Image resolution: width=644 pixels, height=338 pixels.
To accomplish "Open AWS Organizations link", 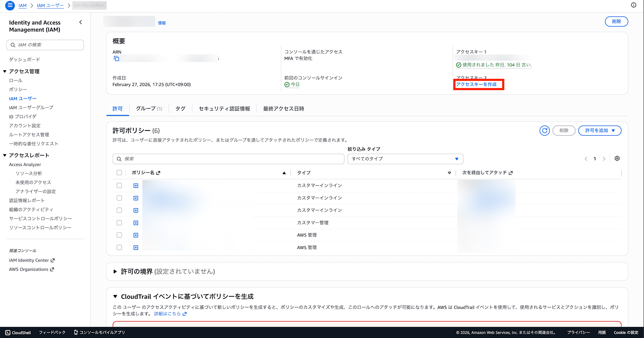I will click(x=32, y=269).
